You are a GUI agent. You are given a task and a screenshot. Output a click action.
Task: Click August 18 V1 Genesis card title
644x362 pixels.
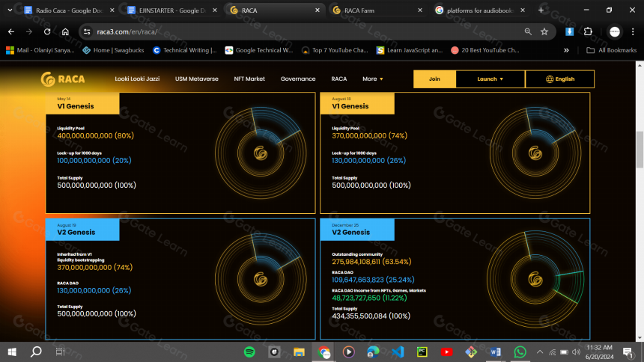pyautogui.click(x=350, y=106)
